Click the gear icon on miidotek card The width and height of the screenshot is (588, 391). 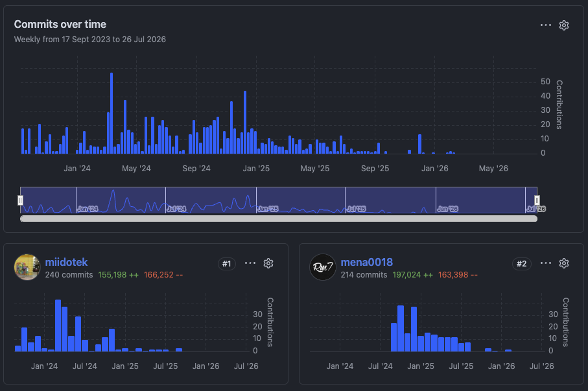click(268, 263)
